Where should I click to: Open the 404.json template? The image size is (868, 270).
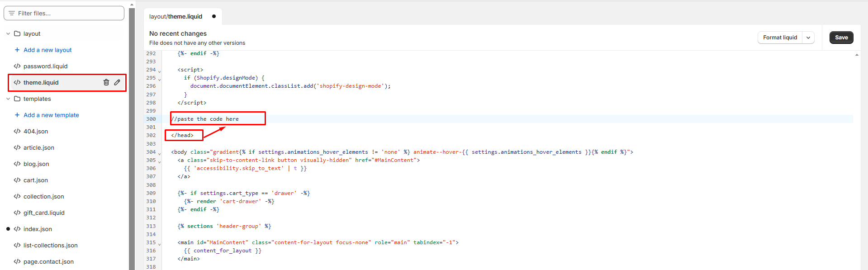[36, 131]
